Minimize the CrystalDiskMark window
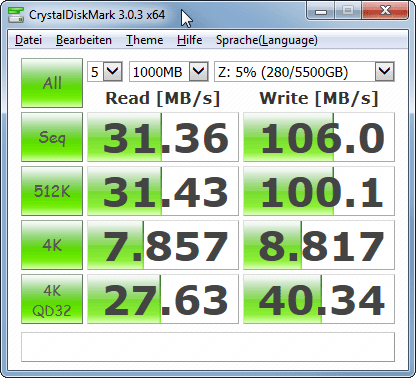The height and width of the screenshot is (378, 416). coord(321,11)
